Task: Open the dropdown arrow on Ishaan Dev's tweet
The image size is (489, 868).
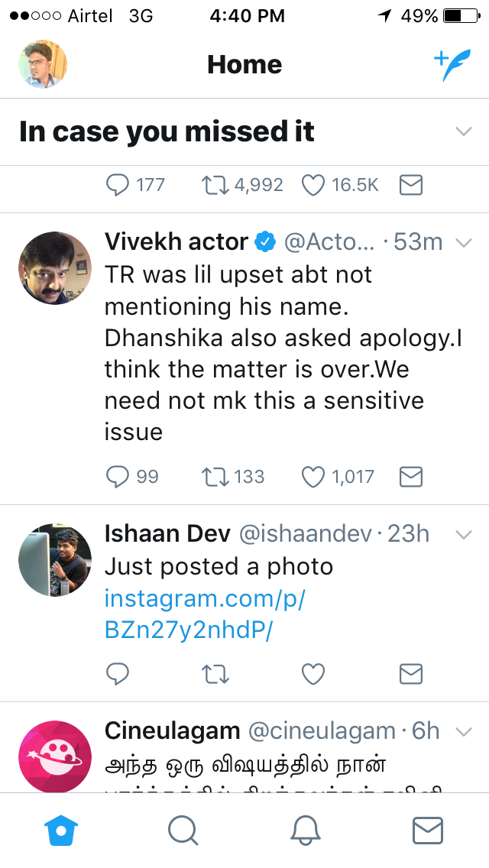Action: 464,534
